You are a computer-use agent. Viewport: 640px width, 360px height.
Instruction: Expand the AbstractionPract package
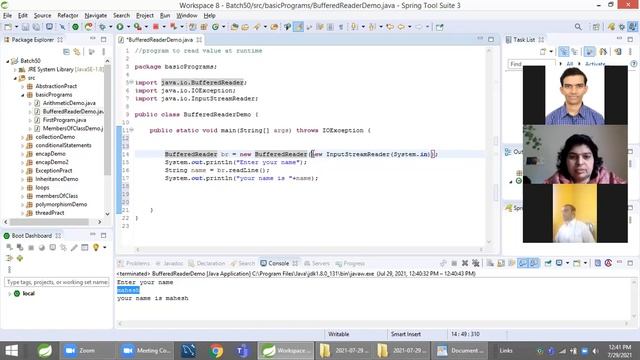tap(22, 86)
